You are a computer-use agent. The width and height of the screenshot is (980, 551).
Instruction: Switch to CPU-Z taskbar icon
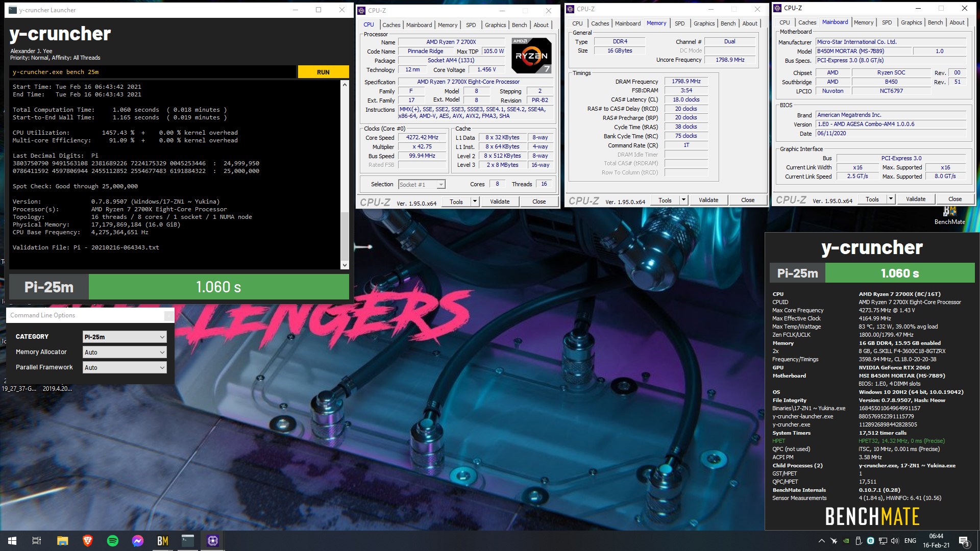(213, 541)
